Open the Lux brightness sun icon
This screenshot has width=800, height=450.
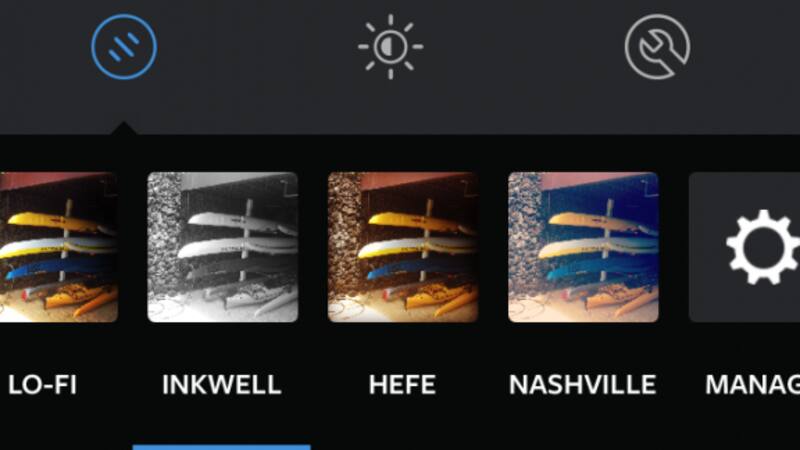390,46
